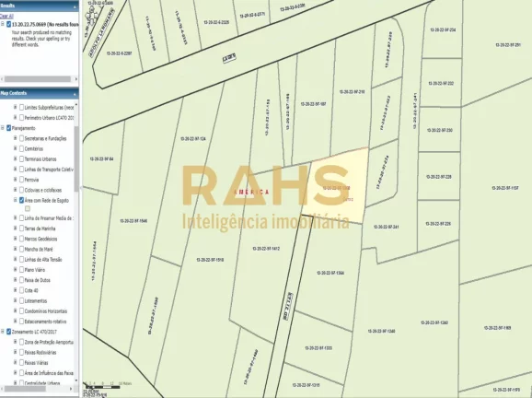Enable the Terras de Marinha layer
This screenshot has width=532, height=398.
[22, 228]
